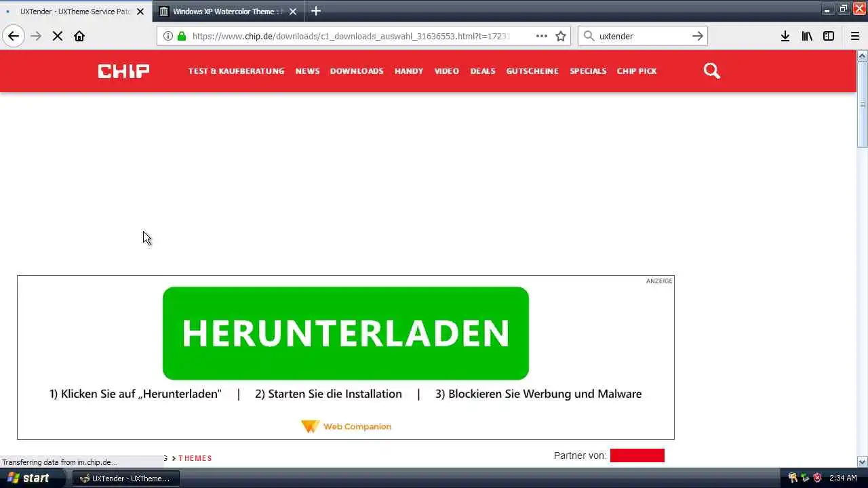
Task: Stop loading the page with the X button
Action: 58,36
